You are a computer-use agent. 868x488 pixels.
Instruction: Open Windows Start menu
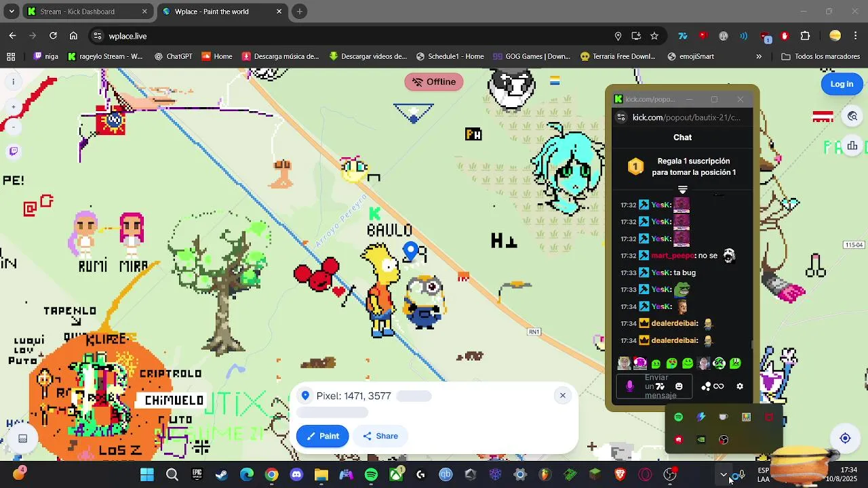click(x=147, y=474)
